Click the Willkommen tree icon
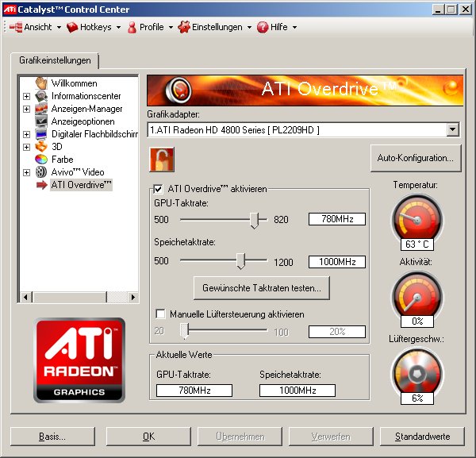Screen dimensions: 476x458 41,83
